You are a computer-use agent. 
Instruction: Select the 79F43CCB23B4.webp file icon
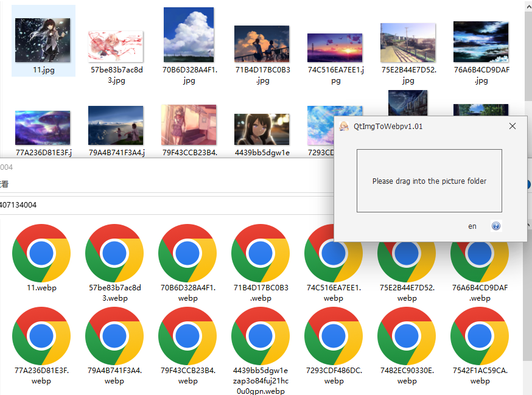[x=187, y=335]
